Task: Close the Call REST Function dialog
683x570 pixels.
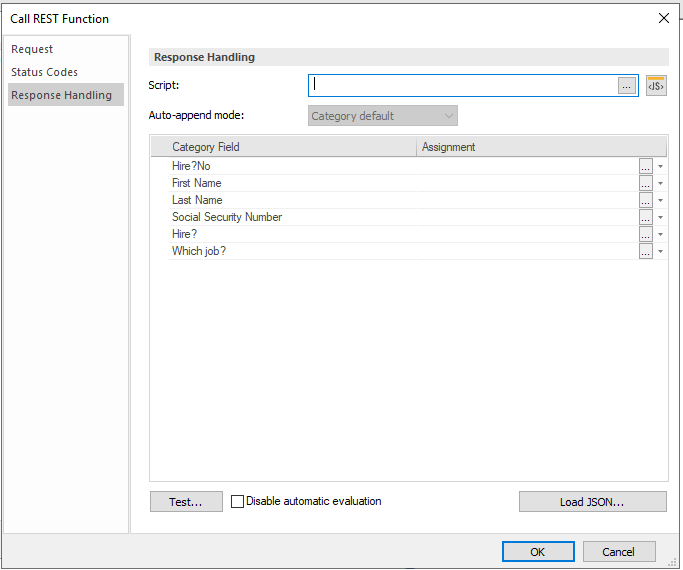Action: pos(663,18)
